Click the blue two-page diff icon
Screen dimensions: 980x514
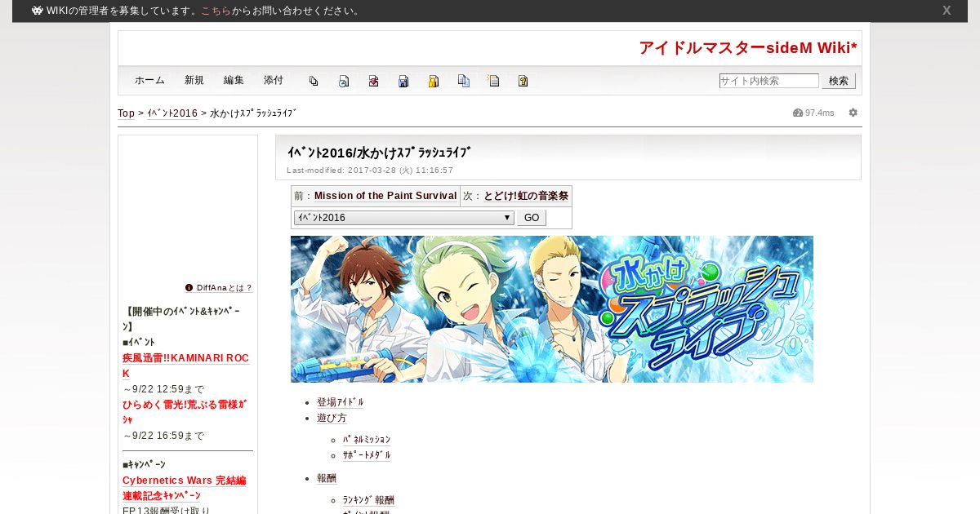click(464, 81)
